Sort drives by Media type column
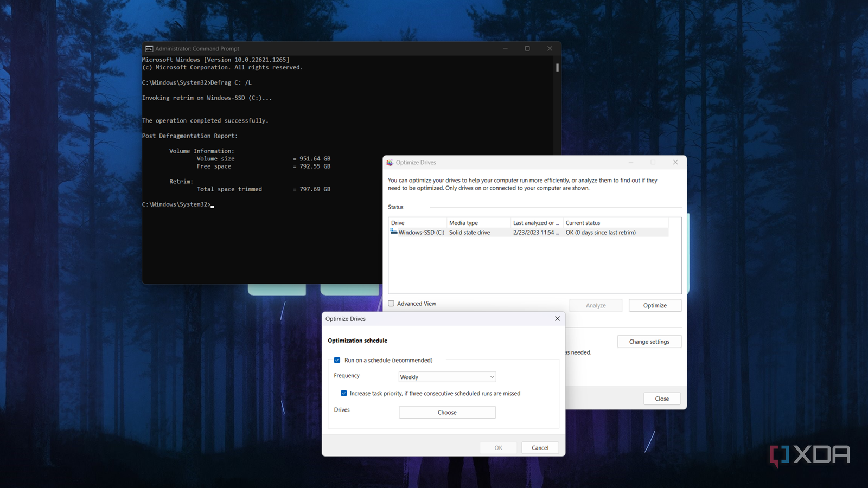This screenshot has height=488, width=868. click(463, 222)
